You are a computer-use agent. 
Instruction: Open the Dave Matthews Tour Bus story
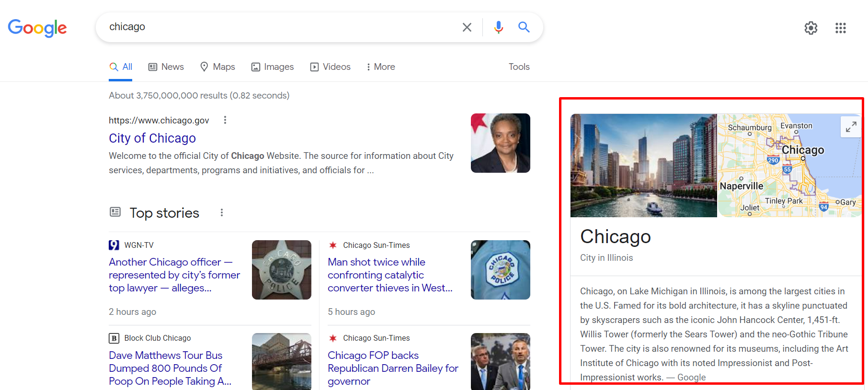click(170, 368)
